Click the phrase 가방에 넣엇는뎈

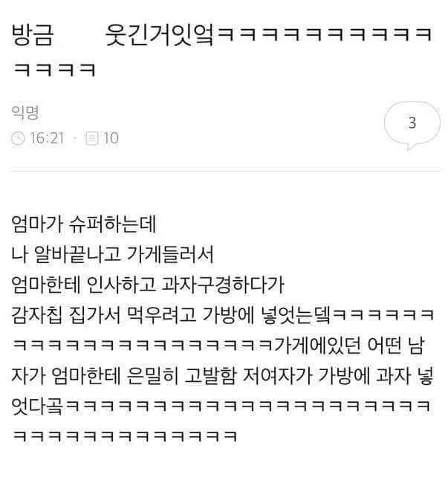tap(267, 315)
